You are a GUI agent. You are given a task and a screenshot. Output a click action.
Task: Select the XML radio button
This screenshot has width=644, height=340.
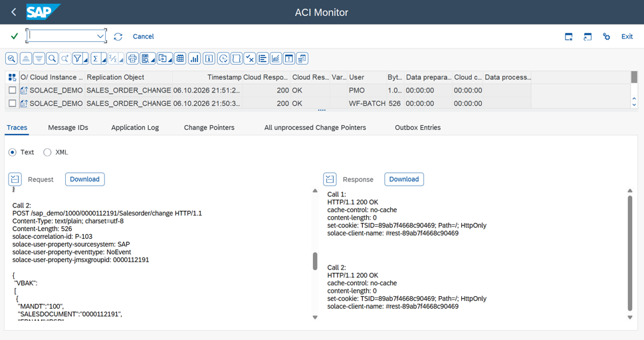click(47, 152)
